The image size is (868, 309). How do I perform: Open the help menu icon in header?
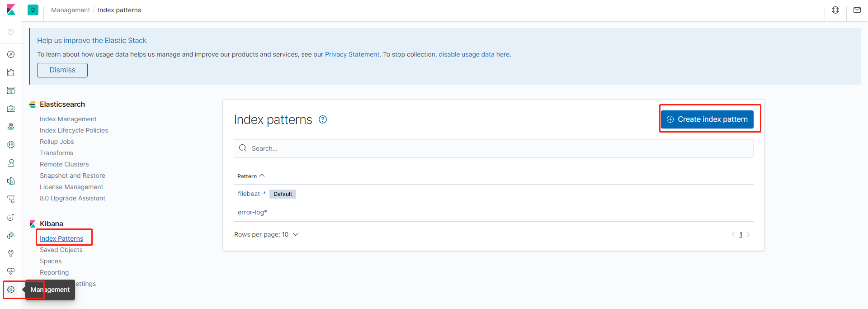coord(835,10)
